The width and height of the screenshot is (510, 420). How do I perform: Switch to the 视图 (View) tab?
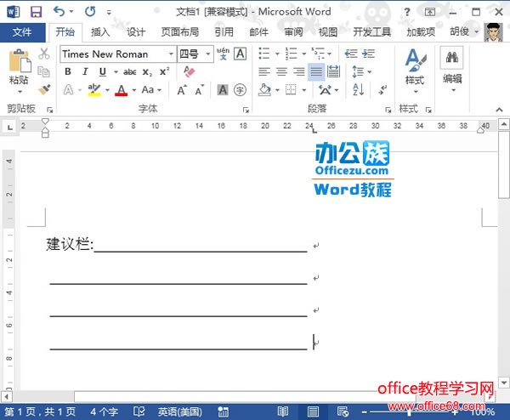(x=328, y=31)
